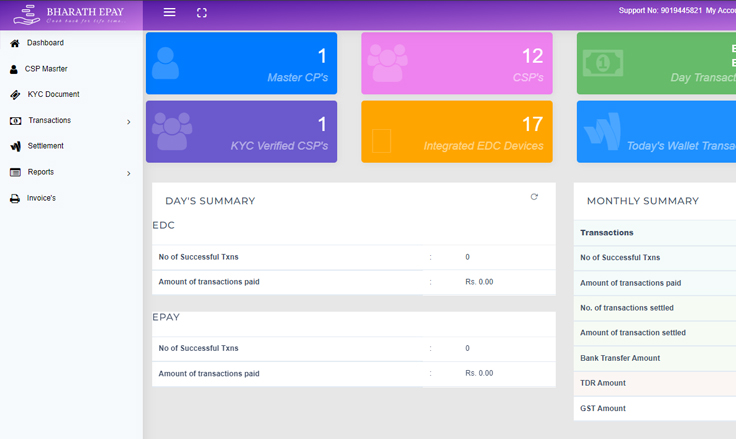Click the Settlement wallet icon
This screenshot has width=736, height=439.
click(15, 146)
